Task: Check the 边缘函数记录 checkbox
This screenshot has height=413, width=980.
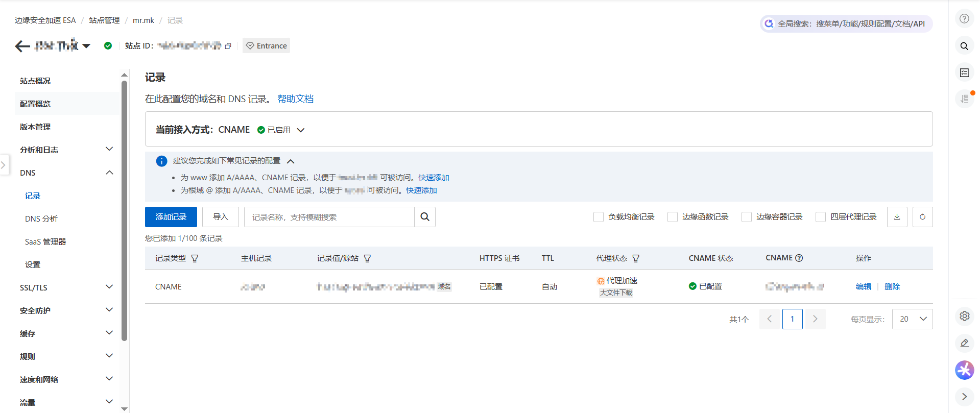Action: point(673,217)
